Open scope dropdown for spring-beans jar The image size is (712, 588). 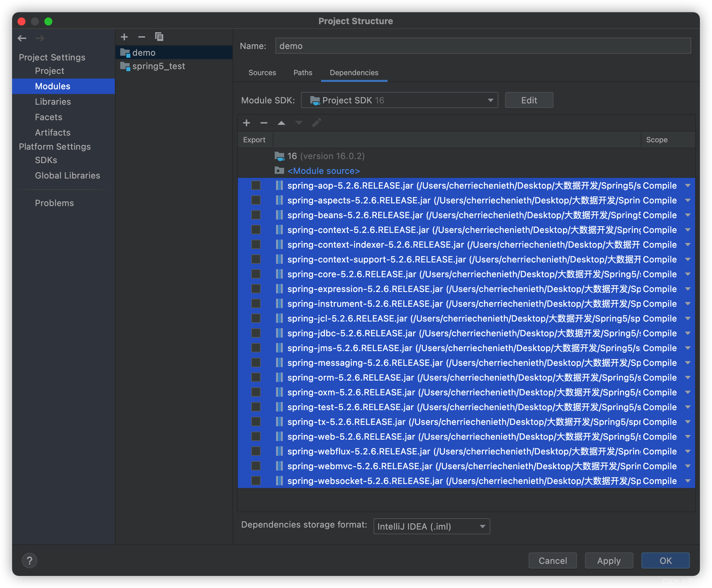[x=687, y=215]
